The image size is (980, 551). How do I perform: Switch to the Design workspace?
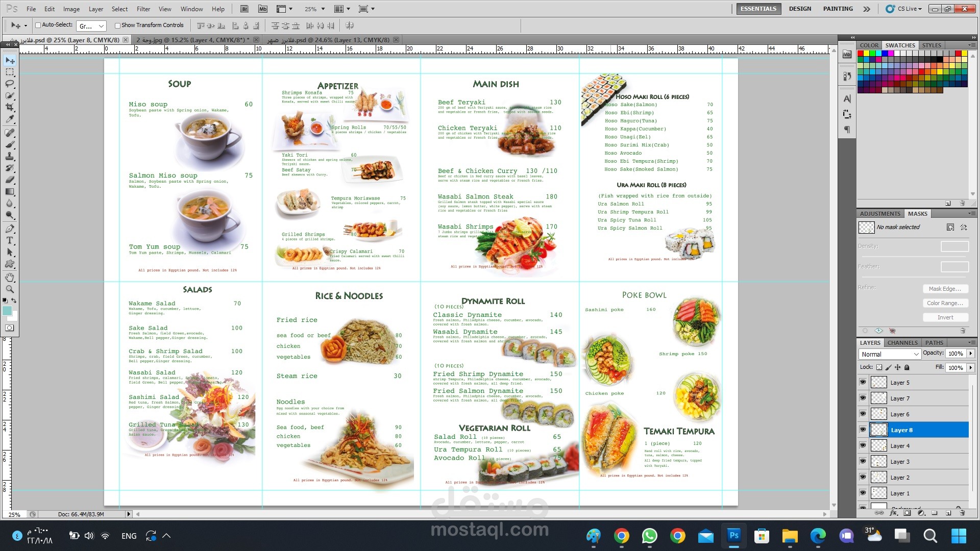click(x=800, y=9)
